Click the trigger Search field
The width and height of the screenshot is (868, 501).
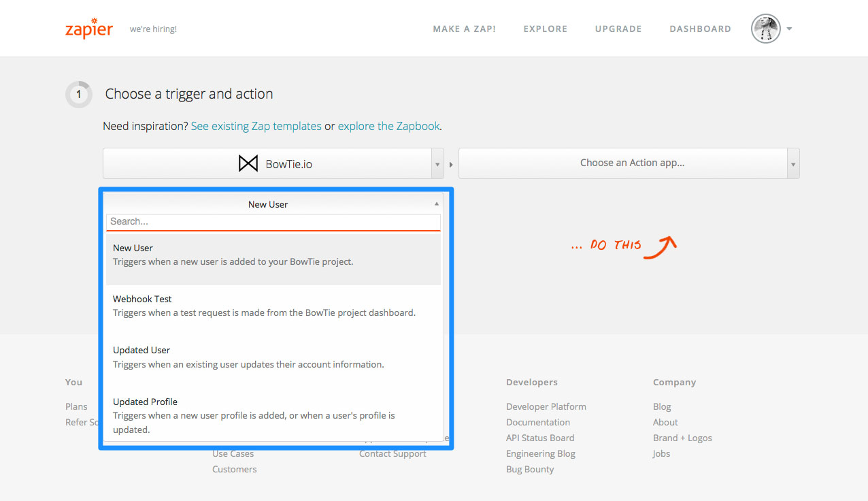[273, 222]
